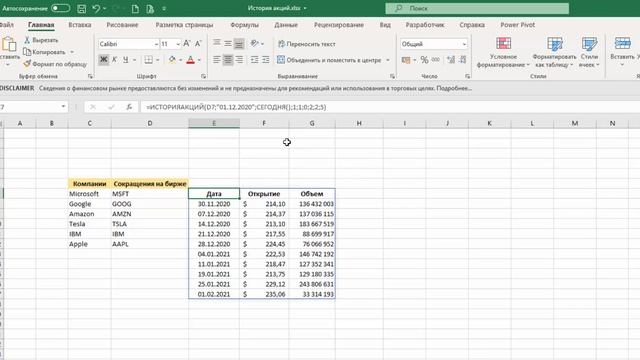Open font color dropdown arrow
Image resolution: width=640 pixels, height=360 pixels.
coord(199,60)
